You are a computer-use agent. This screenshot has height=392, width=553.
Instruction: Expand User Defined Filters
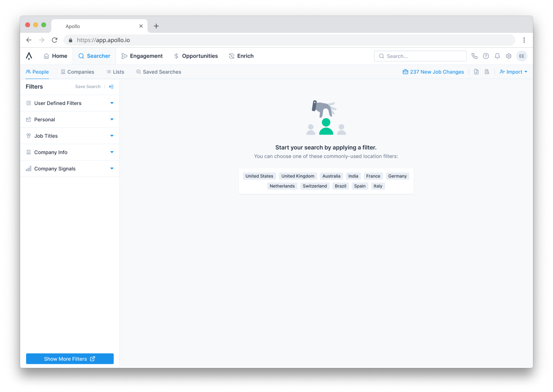coord(70,103)
